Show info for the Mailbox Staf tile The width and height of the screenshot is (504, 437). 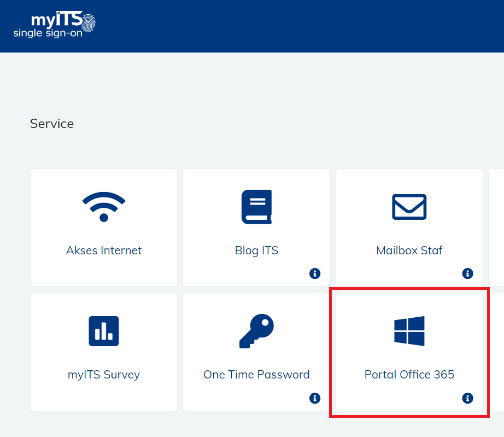click(x=467, y=273)
